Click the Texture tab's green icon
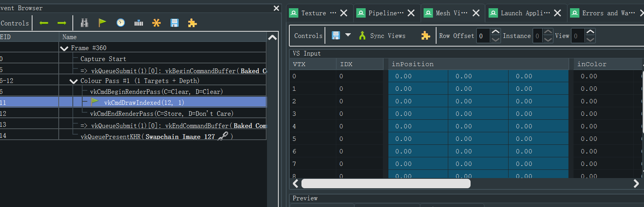 [x=293, y=13]
